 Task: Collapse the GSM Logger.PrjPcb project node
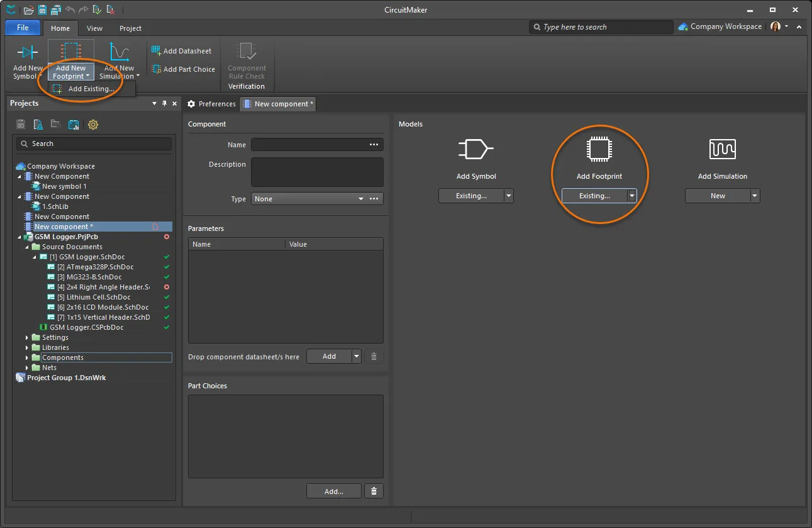pyautogui.click(x=19, y=237)
